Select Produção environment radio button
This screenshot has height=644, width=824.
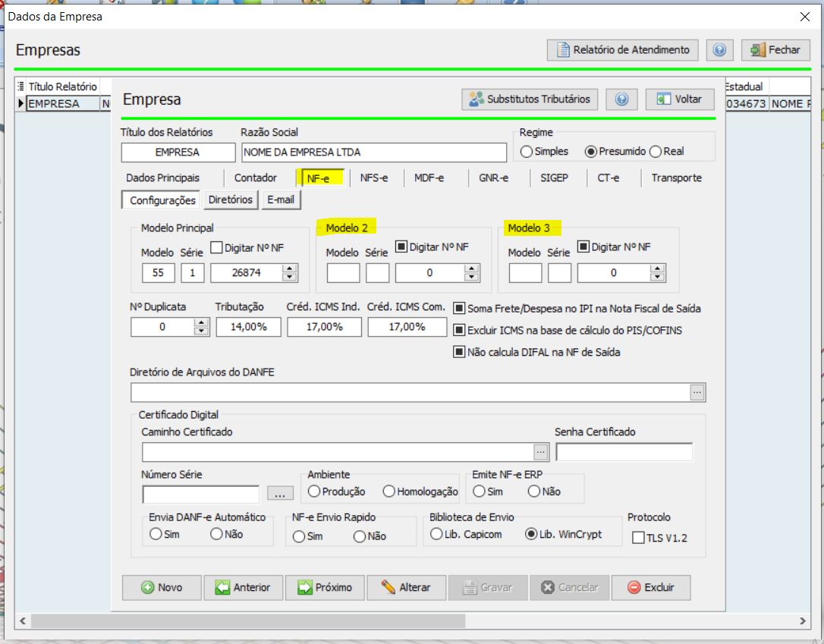click(x=314, y=492)
